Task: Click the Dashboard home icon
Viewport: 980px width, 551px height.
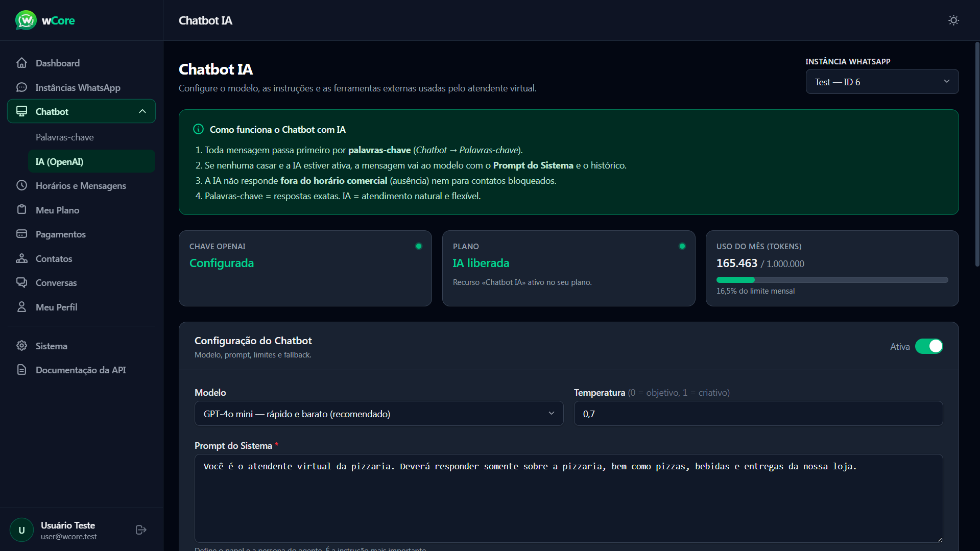Action: (x=21, y=63)
